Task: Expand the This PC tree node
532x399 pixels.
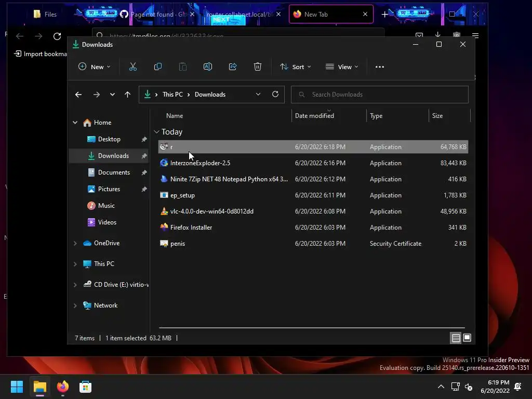Action: click(75, 264)
